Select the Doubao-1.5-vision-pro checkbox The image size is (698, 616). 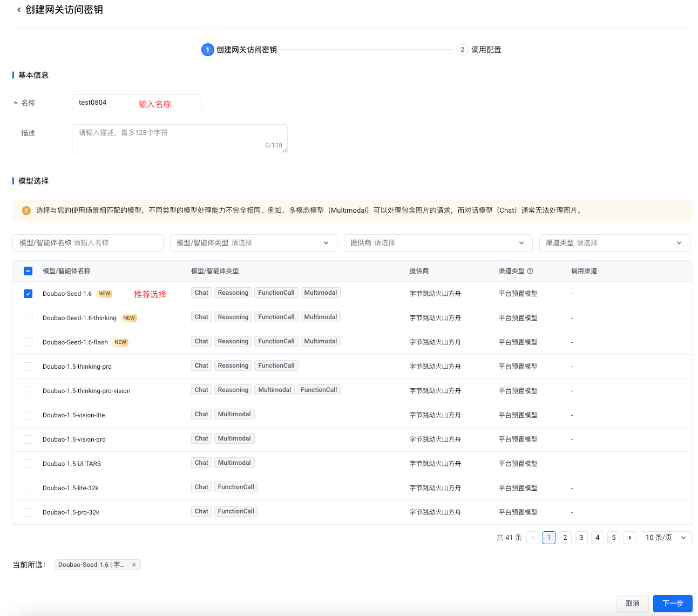click(x=28, y=439)
